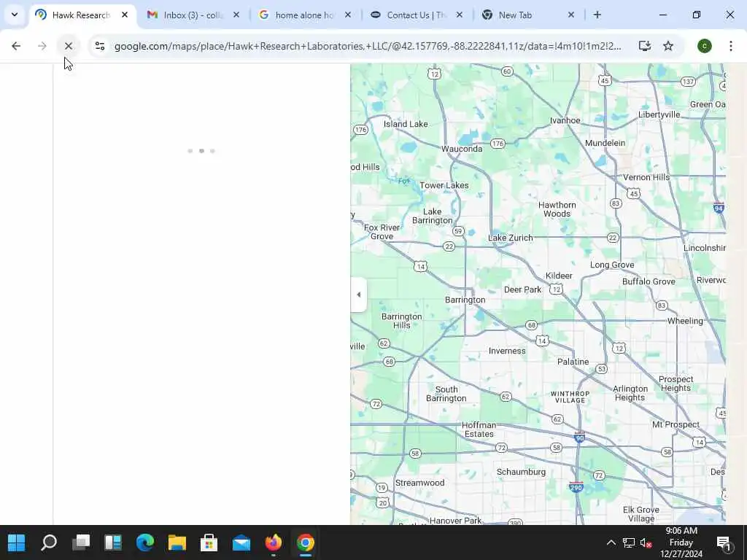Open the Windows Start menu
Image resolution: width=747 pixels, height=560 pixels.
(16, 542)
